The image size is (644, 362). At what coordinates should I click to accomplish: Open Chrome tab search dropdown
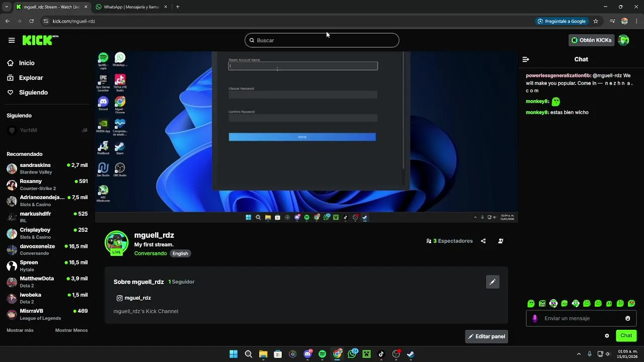tap(6, 7)
